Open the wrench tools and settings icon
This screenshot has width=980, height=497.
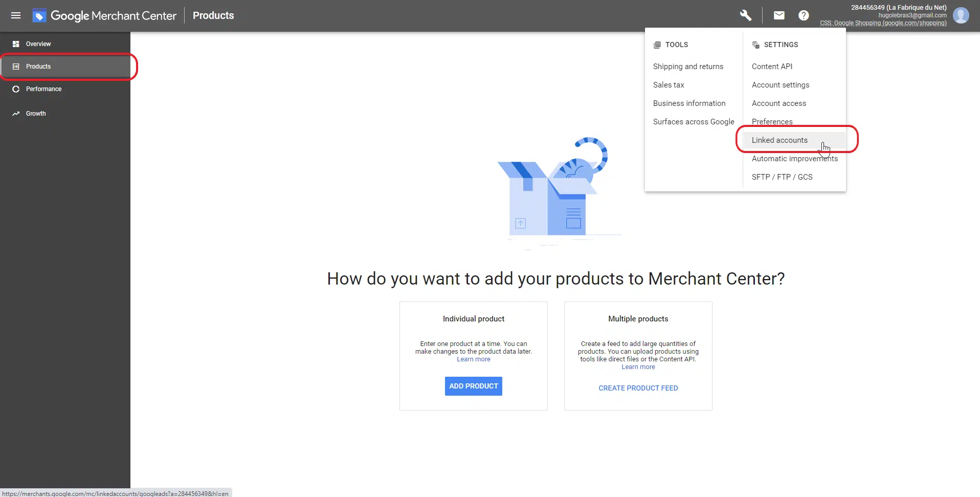[x=746, y=15]
